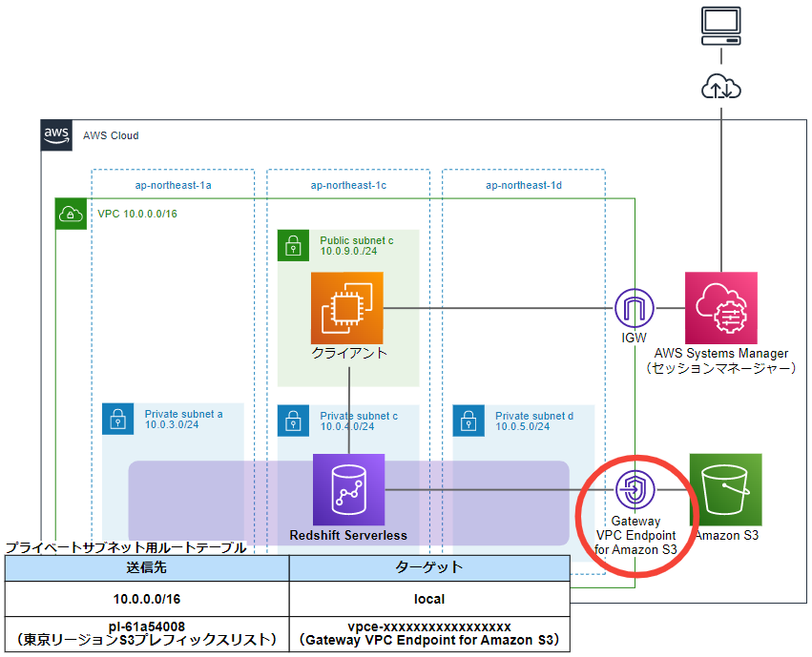812x657 pixels.
Task: Select the EC2 client instance icon
Action: pos(347,308)
